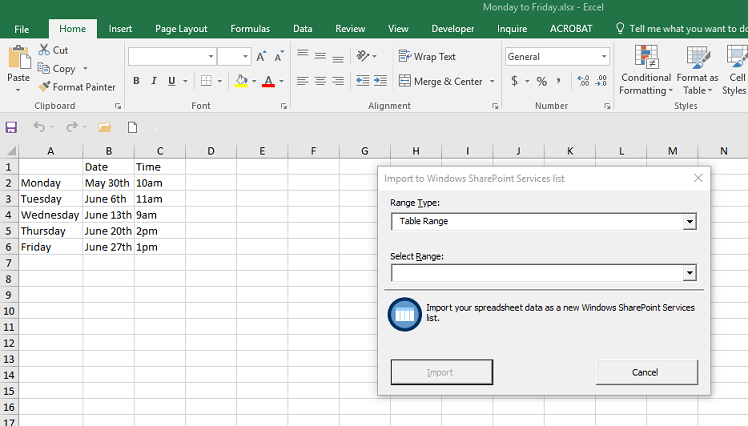Open the Formulas ribbon tab
Screen dimensions: 748x426
click(x=250, y=29)
